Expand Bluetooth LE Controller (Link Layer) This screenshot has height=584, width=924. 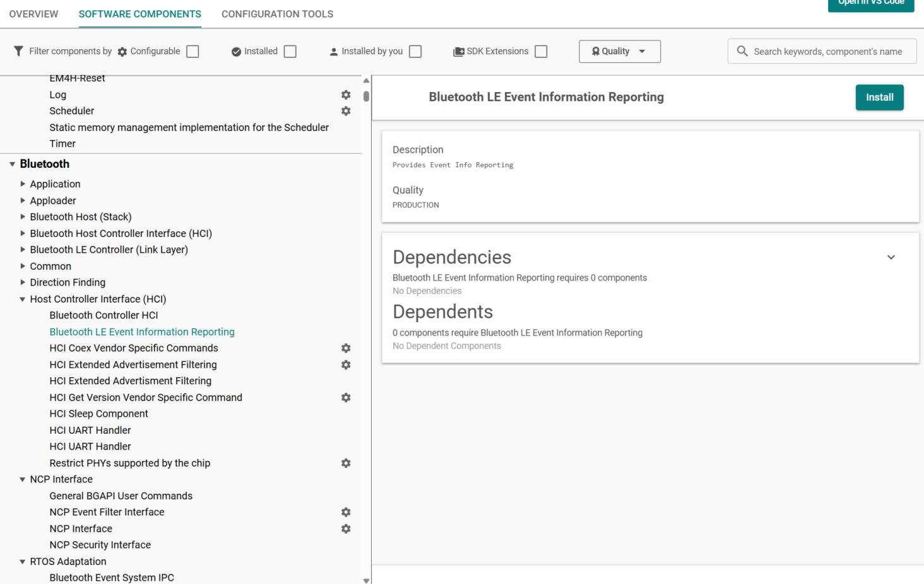coord(23,250)
